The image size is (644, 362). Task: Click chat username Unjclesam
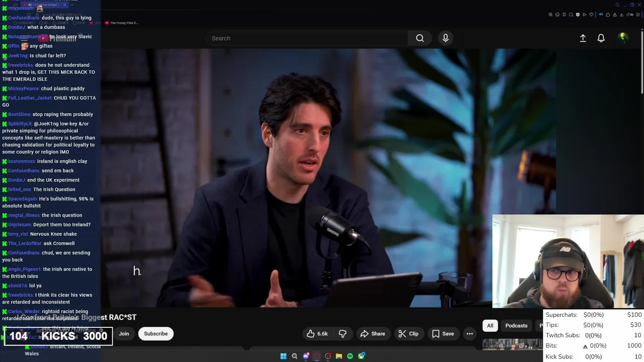(20, 225)
